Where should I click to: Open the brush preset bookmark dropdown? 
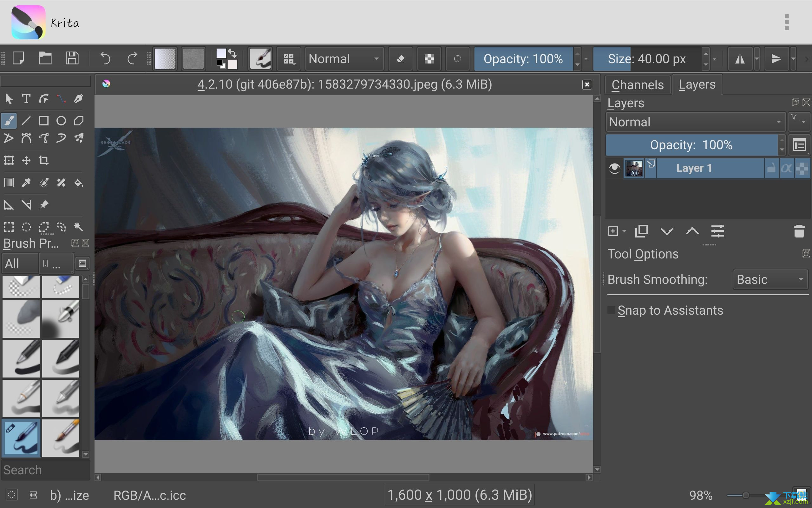[x=56, y=264]
